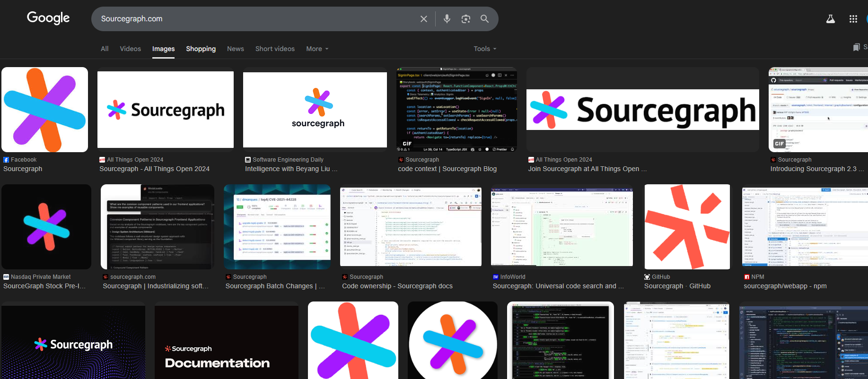Click sourcegraph/webapp - npm title link
The height and width of the screenshot is (379, 868).
pos(785,286)
